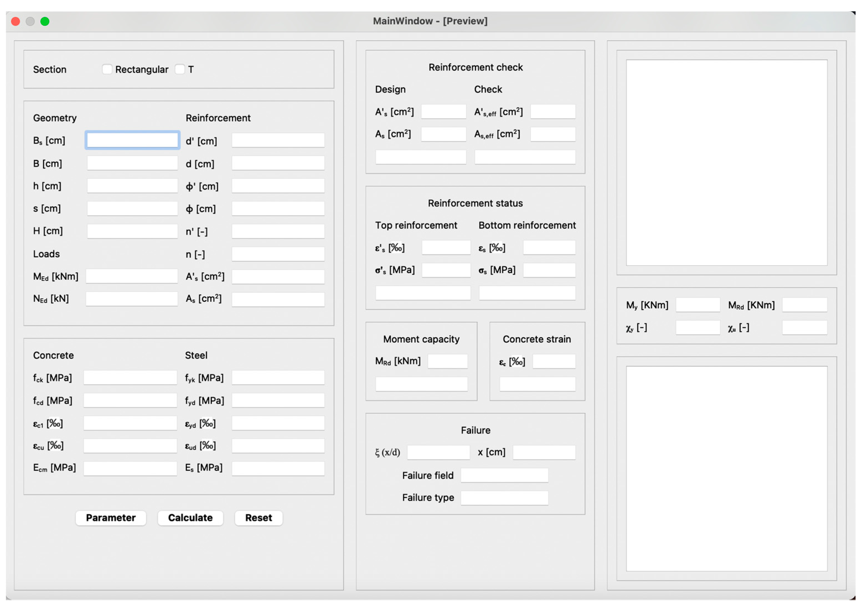The image size is (868, 610).
Task: Check the T section checkbox
Action: pos(180,70)
